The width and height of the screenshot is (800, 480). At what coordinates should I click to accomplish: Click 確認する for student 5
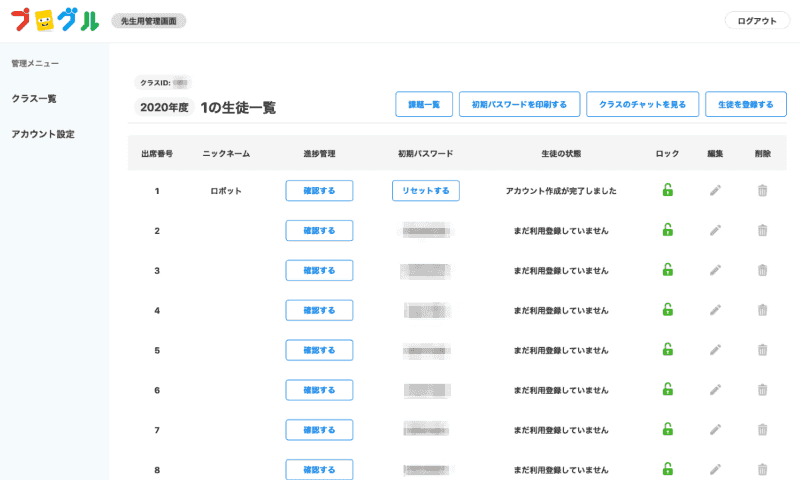[x=319, y=350]
